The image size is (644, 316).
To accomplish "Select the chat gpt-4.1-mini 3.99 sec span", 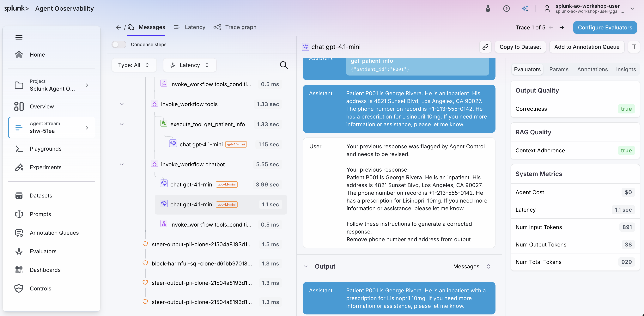I will tap(221, 185).
